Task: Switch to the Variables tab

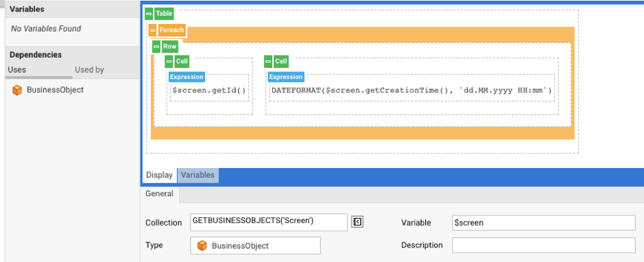Action: (198, 175)
